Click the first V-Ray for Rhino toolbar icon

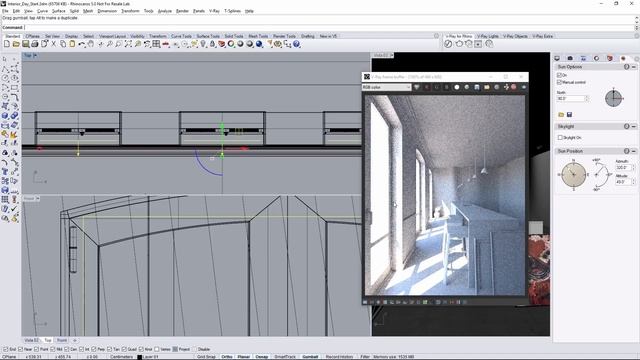448,44
